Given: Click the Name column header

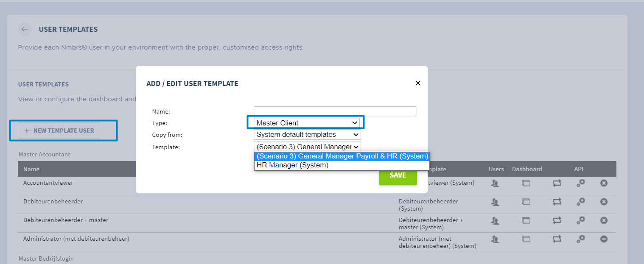Looking at the screenshot, I should point(31,169).
